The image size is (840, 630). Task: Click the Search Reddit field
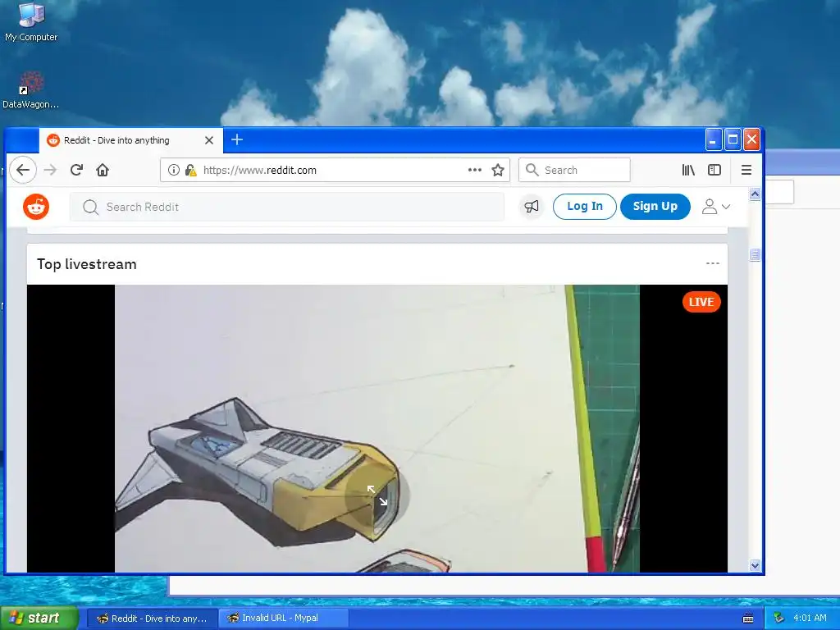[x=287, y=207]
